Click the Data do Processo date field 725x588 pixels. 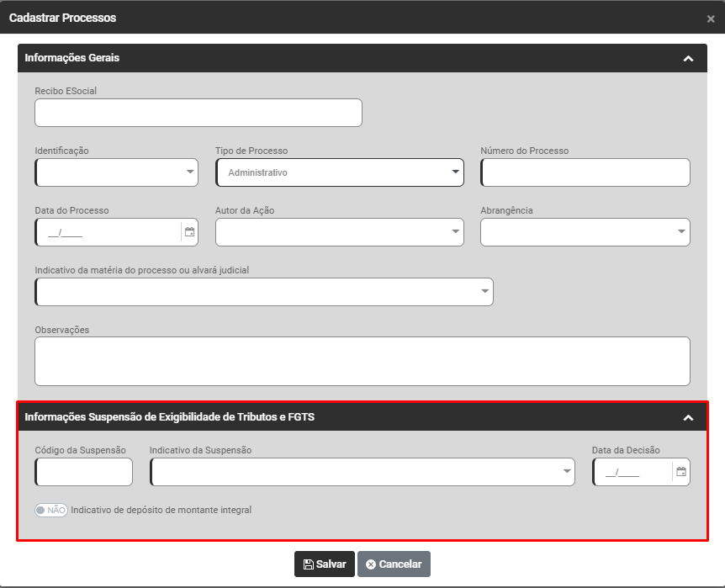point(108,232)
